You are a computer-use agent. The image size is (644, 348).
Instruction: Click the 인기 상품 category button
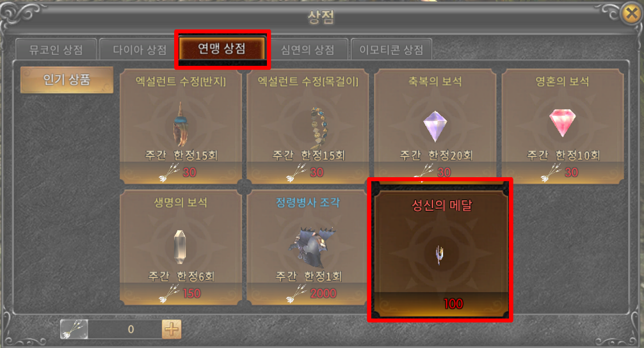67,79
